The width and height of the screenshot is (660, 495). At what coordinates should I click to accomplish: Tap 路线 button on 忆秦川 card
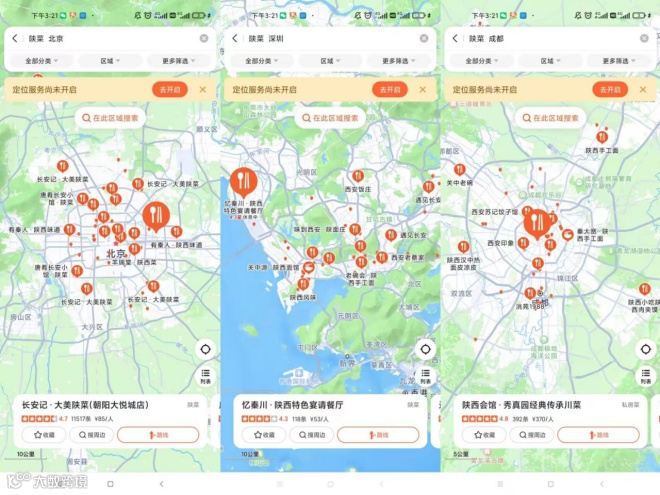click(x=378, y=435)
